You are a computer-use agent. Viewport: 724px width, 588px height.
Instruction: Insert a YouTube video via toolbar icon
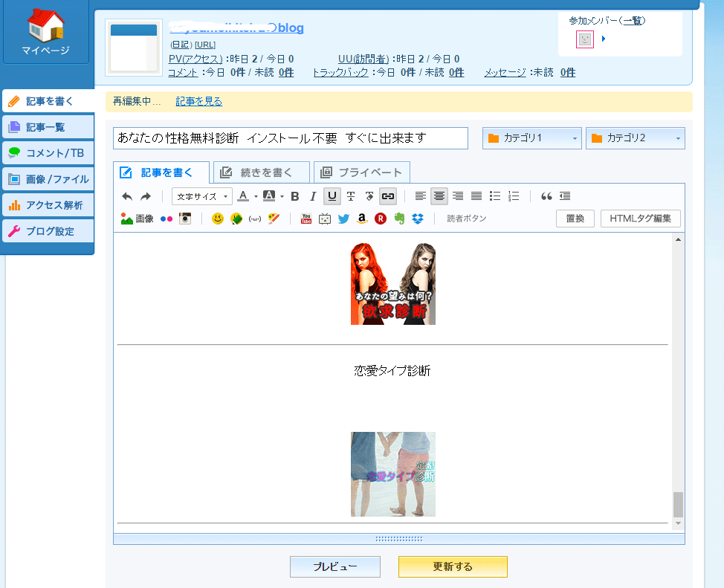tap(306, 219)
